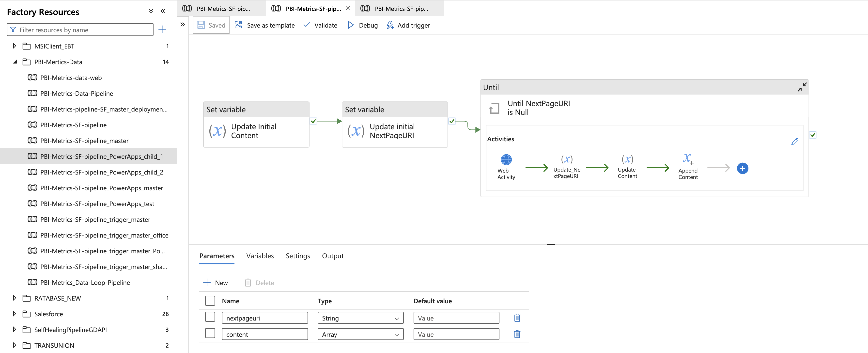Open PBI-Metrics-SF-pipeline_PowerApps_master pipeline
Image resolution: width=868 pixels, height=353 pixels.
101,188
